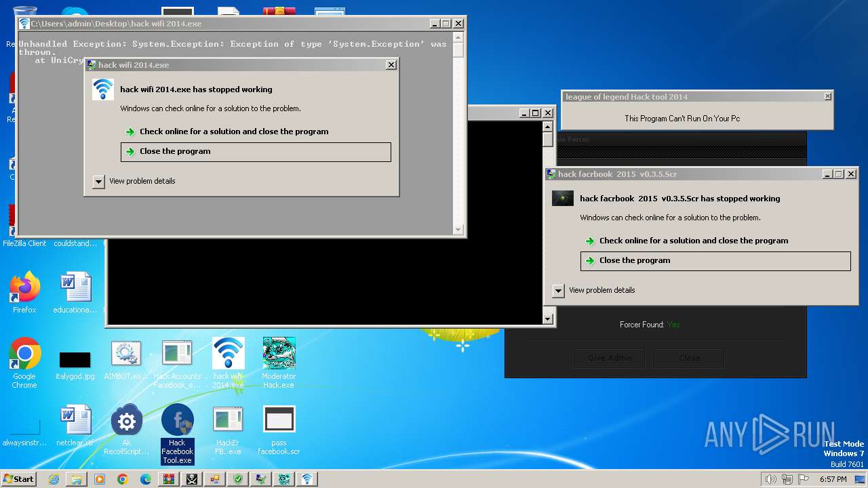This screenshot has height=488, width=868.
Task: Switch to skull-and-crossbones taskbar app
Action: coord(192,479)
